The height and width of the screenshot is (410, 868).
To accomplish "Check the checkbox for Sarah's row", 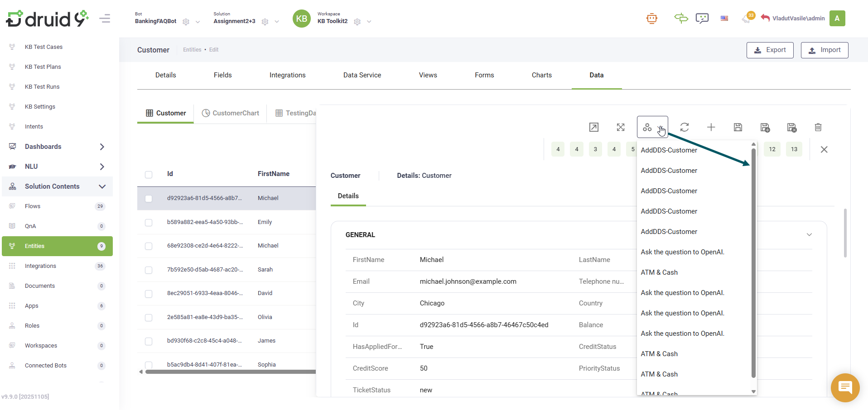I will [x=149, y=270].
